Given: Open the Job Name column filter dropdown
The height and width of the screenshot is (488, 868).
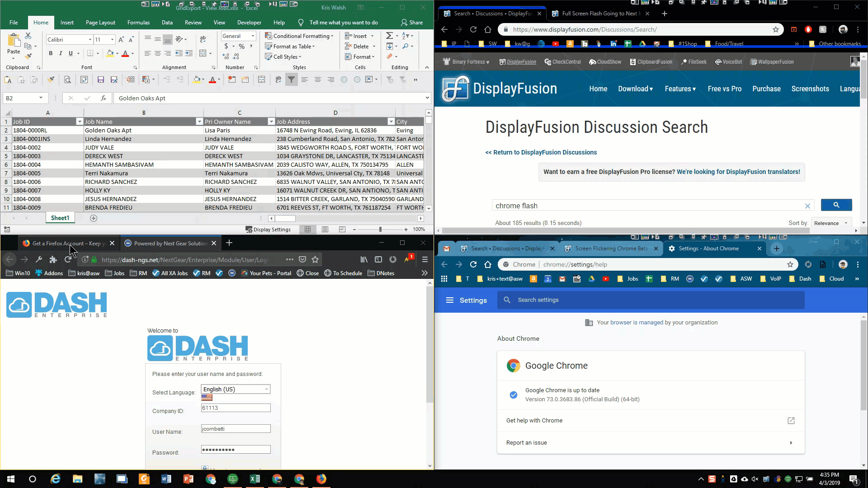Looking at the screenshot, I should 199,122.
